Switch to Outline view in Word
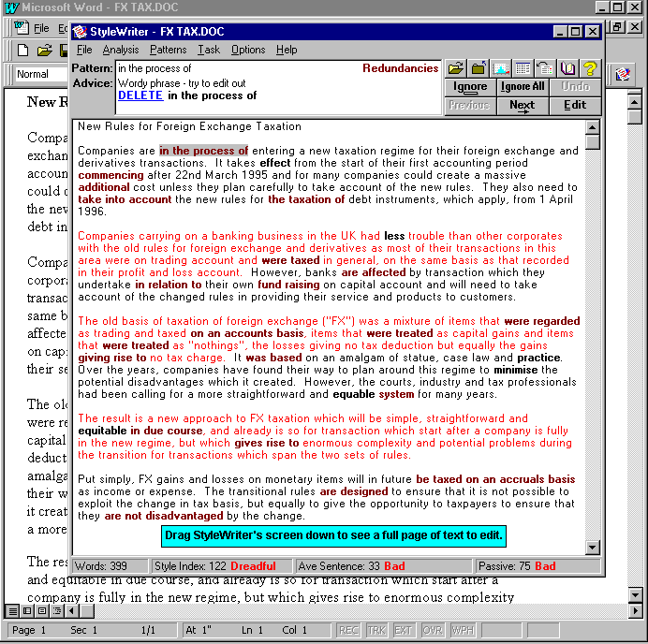 click(57, 610)
